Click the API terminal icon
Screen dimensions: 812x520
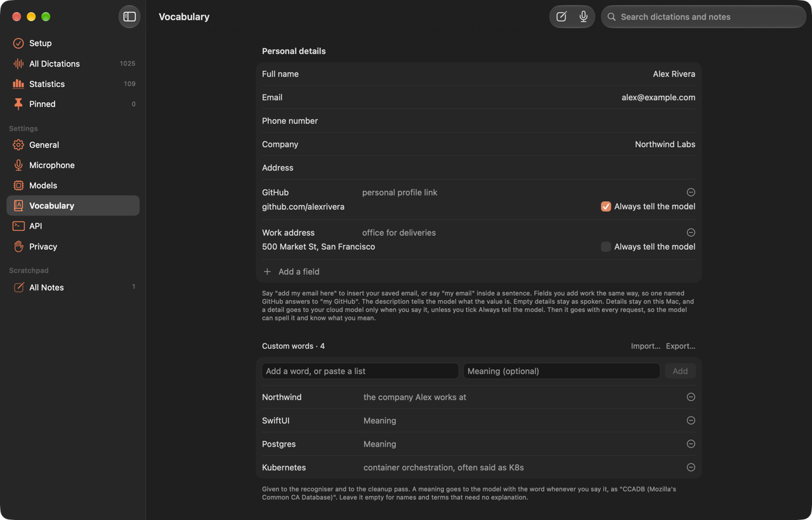18,226
